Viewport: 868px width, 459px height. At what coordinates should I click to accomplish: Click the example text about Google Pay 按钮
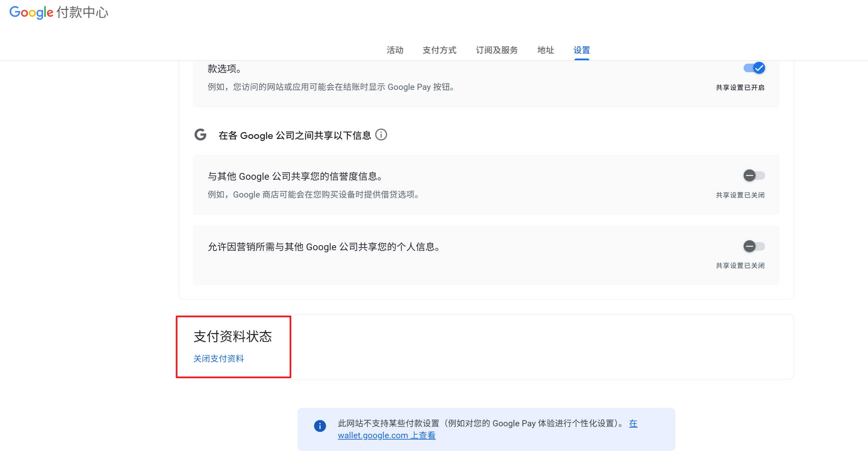click(x=331, y=87)
